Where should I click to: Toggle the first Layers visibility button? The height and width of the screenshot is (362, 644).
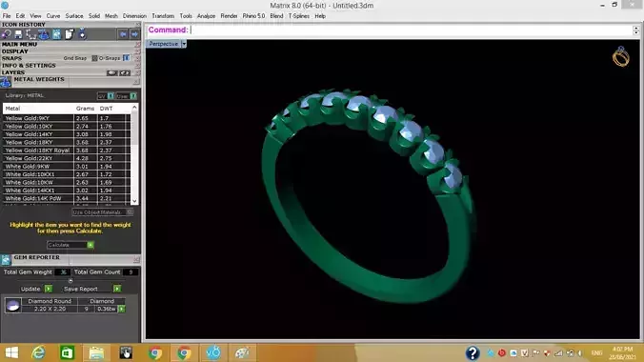point(112,72)
